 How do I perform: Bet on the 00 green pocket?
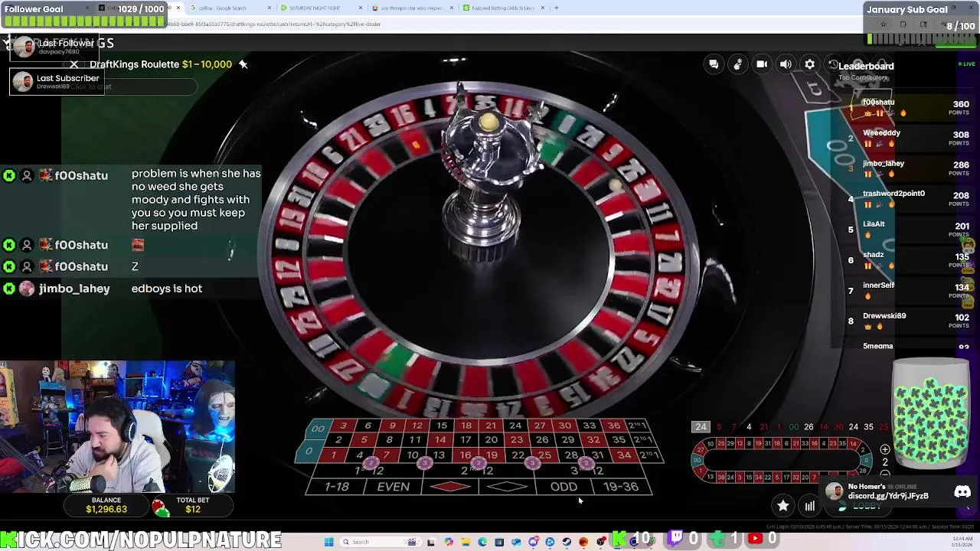click(x=317, y=429)
